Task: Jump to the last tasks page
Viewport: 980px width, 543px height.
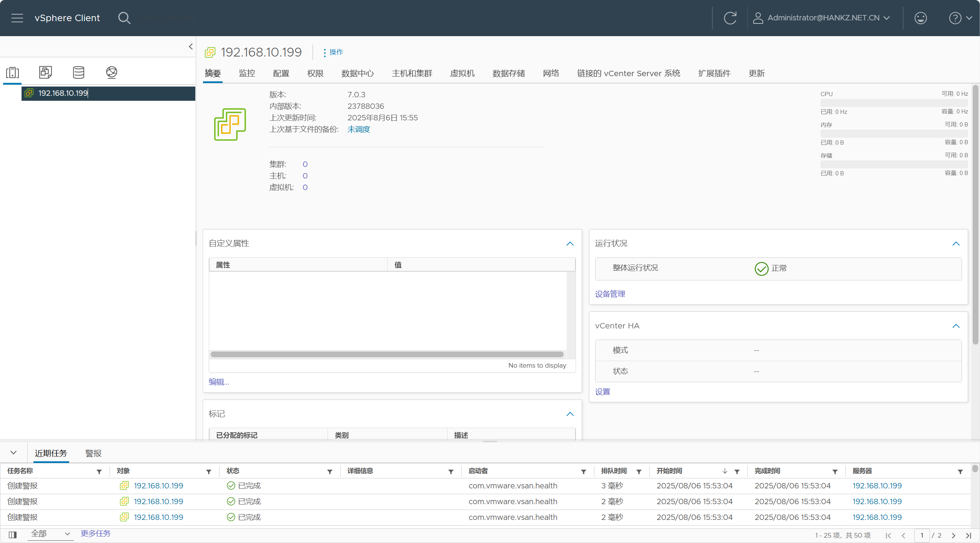Action: point(968,535)
